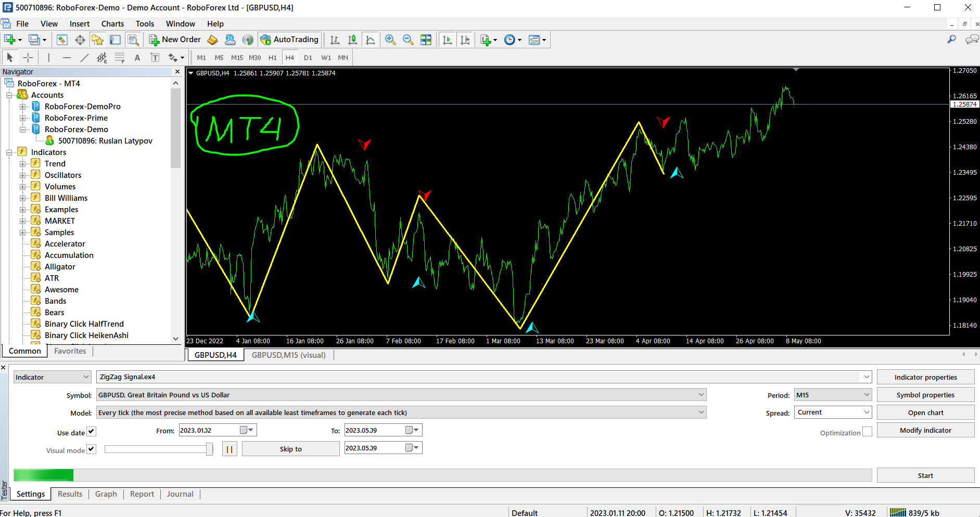Expand the Oscillators folder

pos(23,175)
